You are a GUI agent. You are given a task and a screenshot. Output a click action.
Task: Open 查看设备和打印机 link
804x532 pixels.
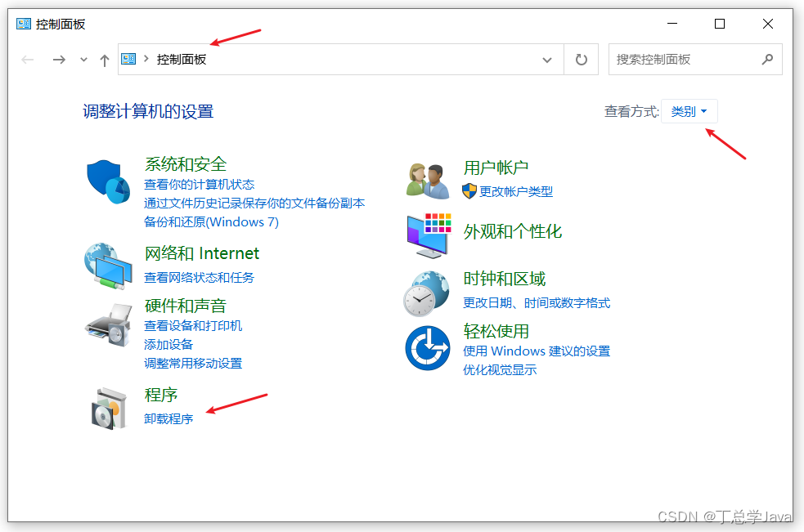(x=193, y=325)
